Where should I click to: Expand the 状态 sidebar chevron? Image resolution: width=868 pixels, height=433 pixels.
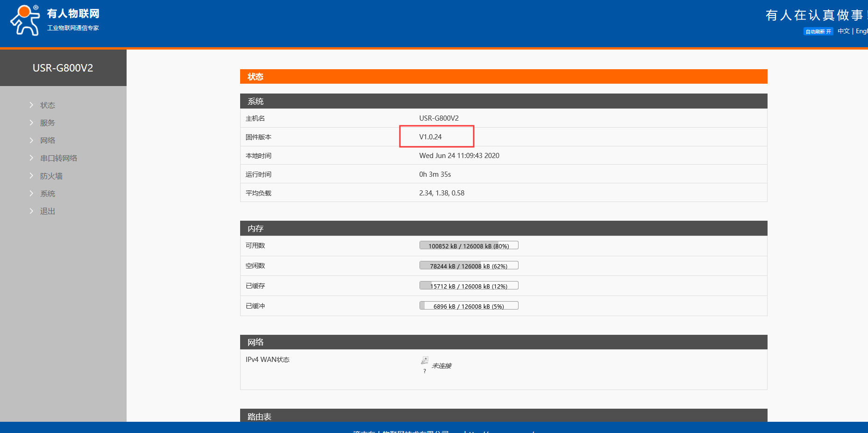click(x=31, y=105)
